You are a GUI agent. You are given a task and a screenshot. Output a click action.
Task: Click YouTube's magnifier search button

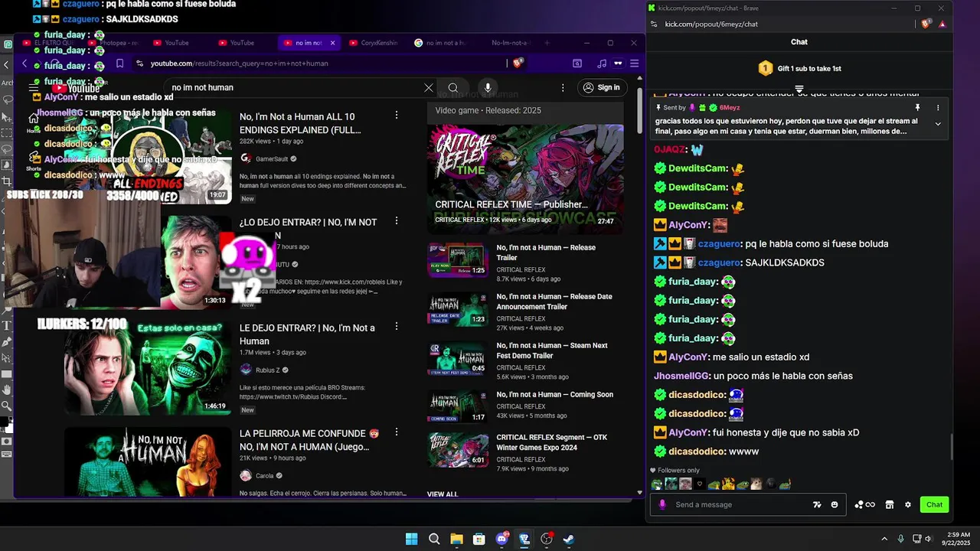pos(453,88)
